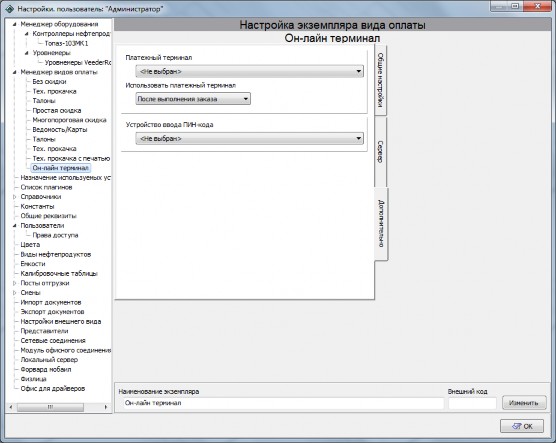Switch to the Сервер tab
The height and width of the screenshot is (443, 556).
click(x=380, y=152)
